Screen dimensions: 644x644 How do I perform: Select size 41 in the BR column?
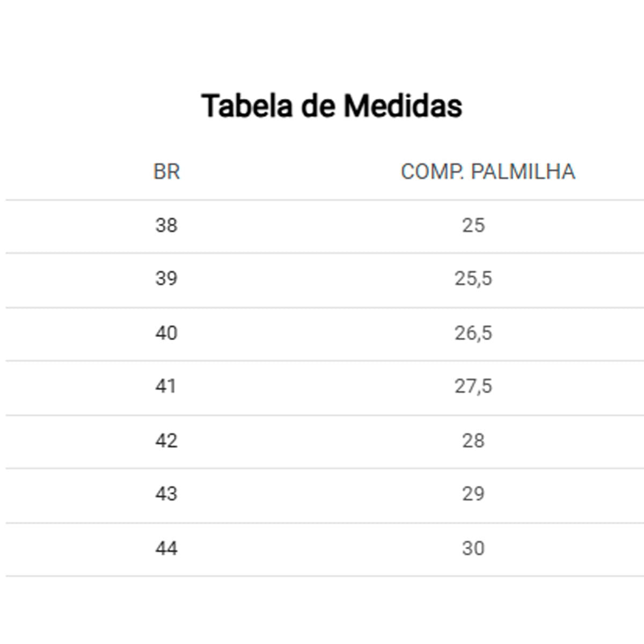[x=166, y=386]
